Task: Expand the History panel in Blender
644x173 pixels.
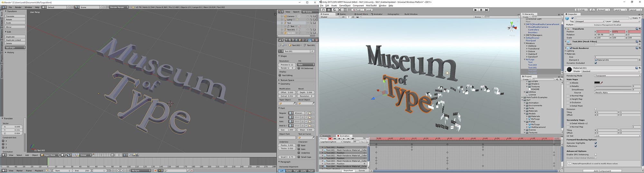Action: pyautogui.click(x=6, y=52)
